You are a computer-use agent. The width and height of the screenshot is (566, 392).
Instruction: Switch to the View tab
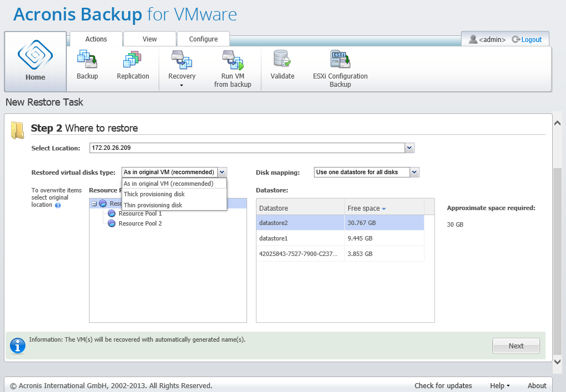tap(149, 39)
